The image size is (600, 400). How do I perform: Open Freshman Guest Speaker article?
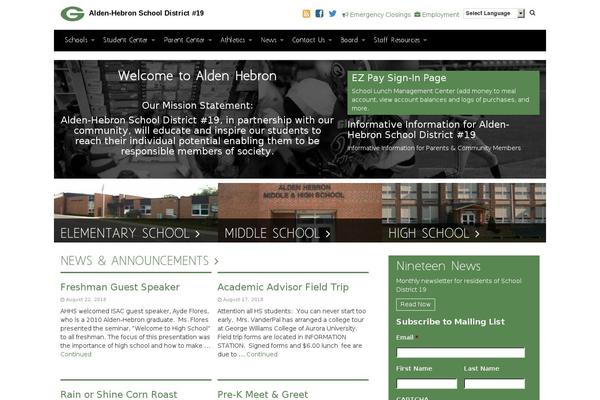coord(120,287)
